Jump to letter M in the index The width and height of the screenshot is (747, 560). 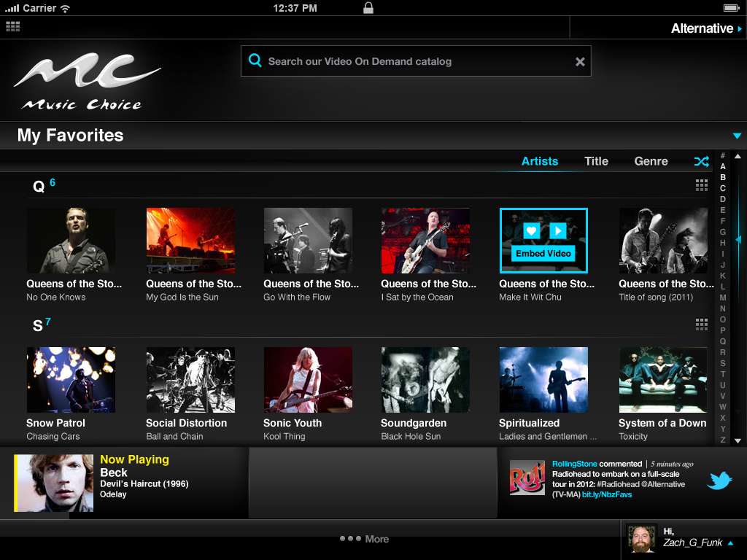coord(723,297)
